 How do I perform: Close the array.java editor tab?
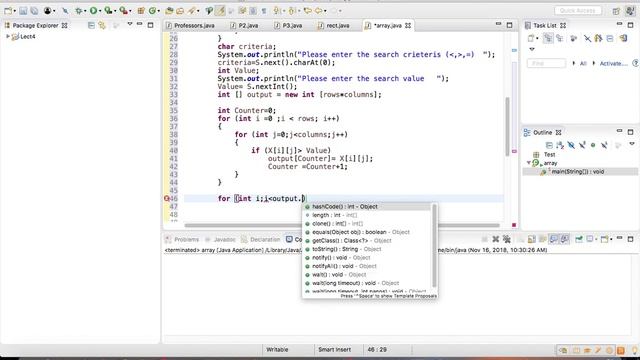[x=408, y=25]
